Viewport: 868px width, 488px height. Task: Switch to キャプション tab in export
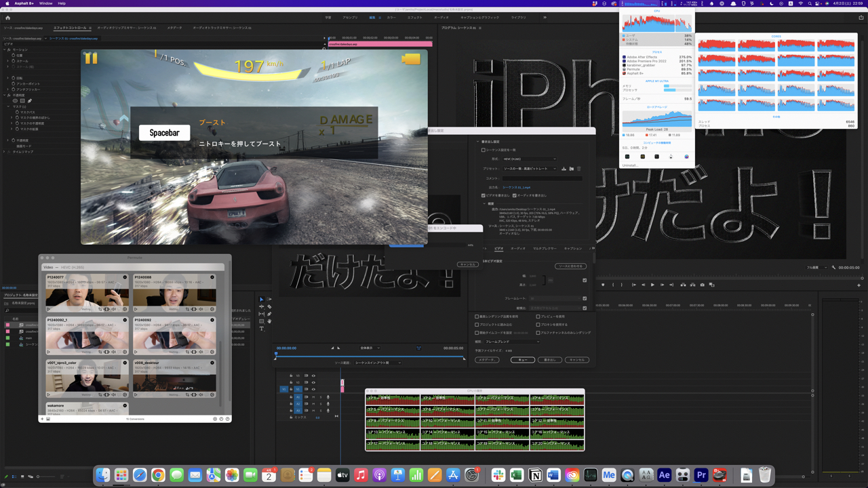(x=573, y=249)
